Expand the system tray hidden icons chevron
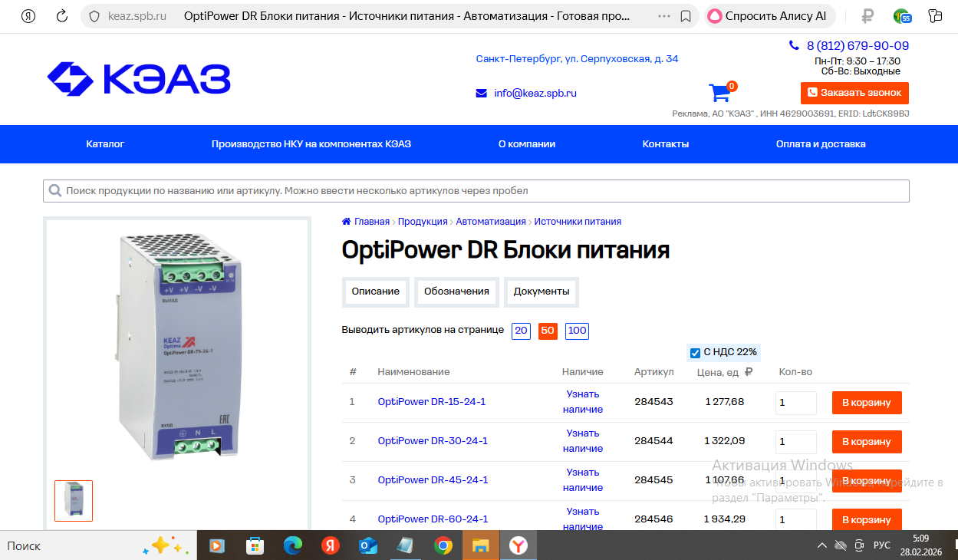Image resolution: width=958 pixels, height=560 pixels. click(x=821, y=545)
